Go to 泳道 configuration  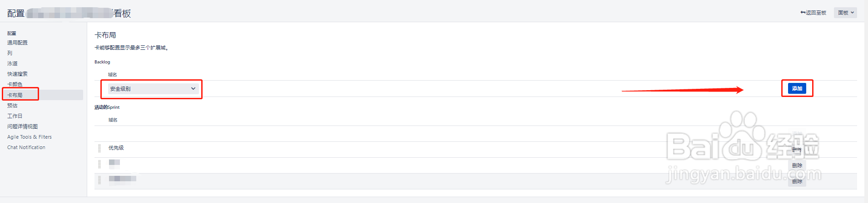(x=12, y=63)
